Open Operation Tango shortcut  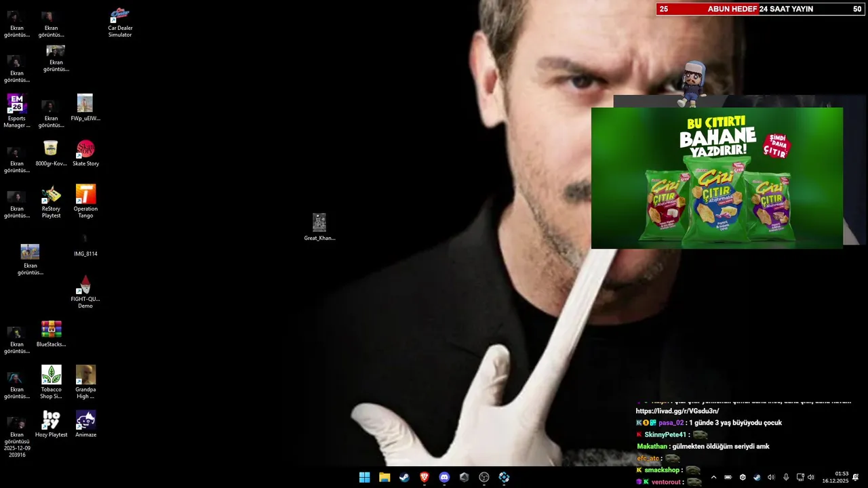(x=85, y=201)
